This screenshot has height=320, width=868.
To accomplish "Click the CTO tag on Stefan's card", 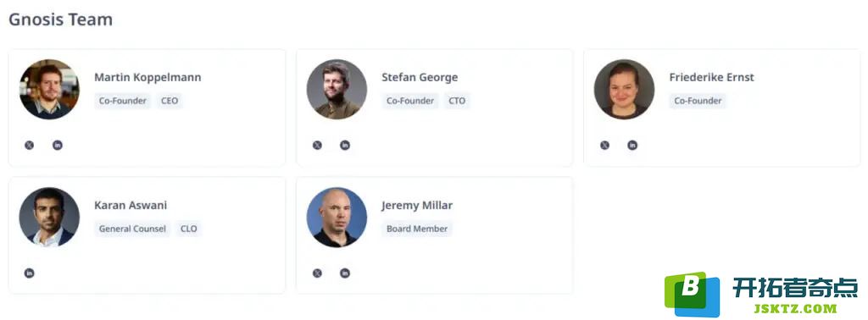I will (x=457, y=101).
